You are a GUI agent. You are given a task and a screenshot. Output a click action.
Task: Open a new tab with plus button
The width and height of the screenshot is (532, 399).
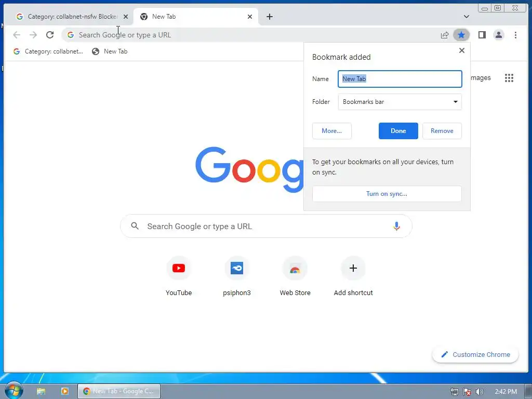(x=270, y=17)
